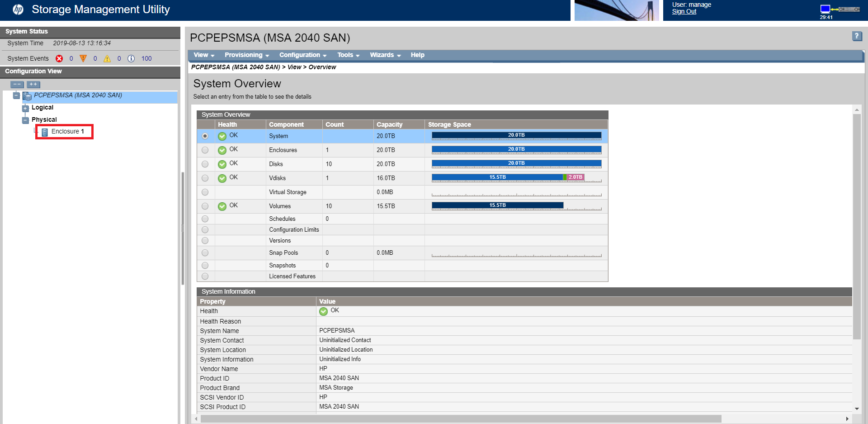Select the Licensed Features row radio button
Screen dimensions: 868x424
pos(205,276)
